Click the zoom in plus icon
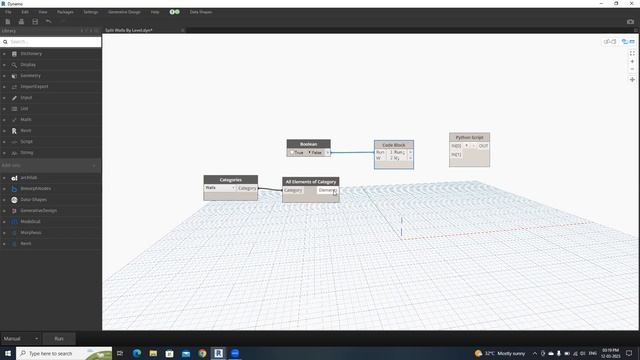Image resolution: width=640 pixels, height=360 pixels. coord(632,61)
